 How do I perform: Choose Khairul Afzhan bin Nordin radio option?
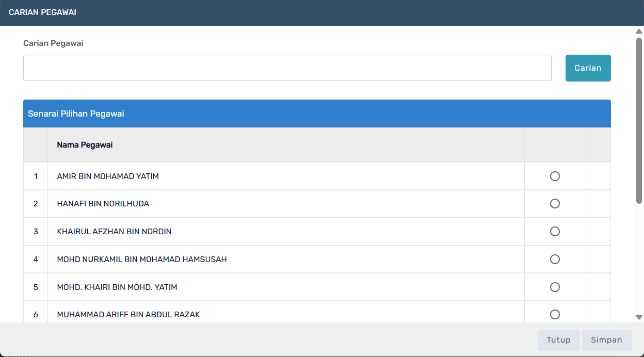coord(555,232)
